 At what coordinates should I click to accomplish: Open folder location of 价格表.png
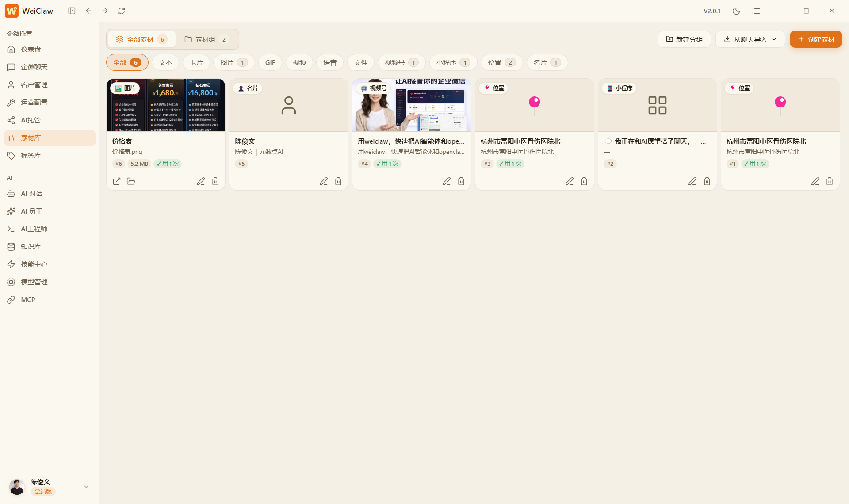(x=131, y=181)
